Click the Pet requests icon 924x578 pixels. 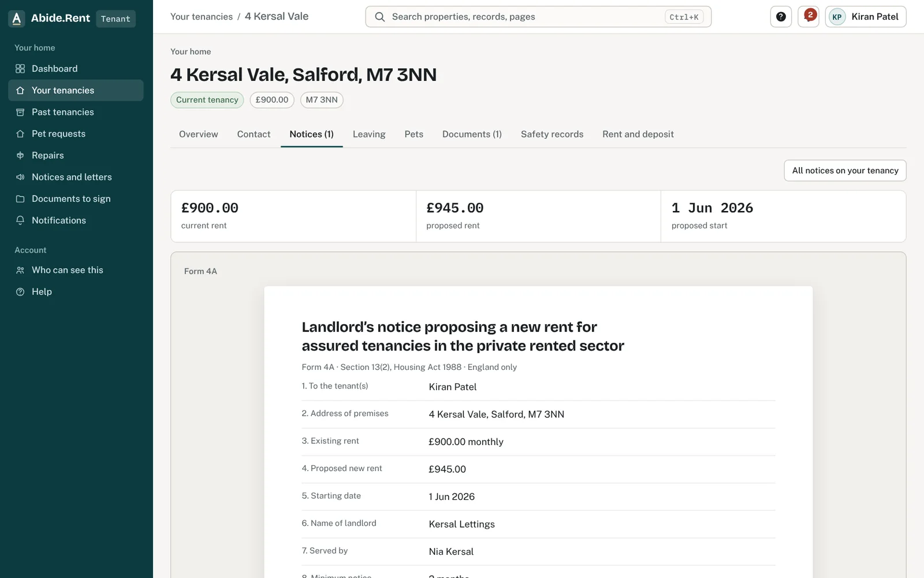(20, 134)
